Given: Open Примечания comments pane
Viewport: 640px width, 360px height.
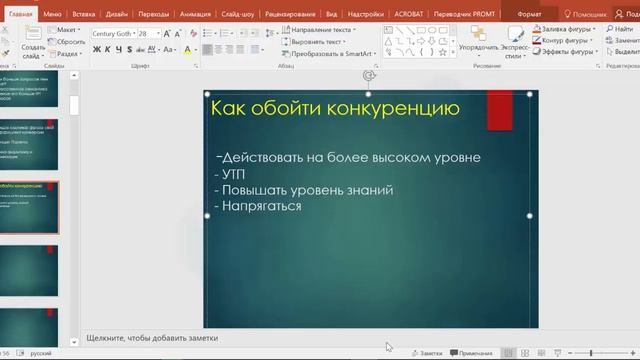Looking at the screenshot, I should (471, 353).
